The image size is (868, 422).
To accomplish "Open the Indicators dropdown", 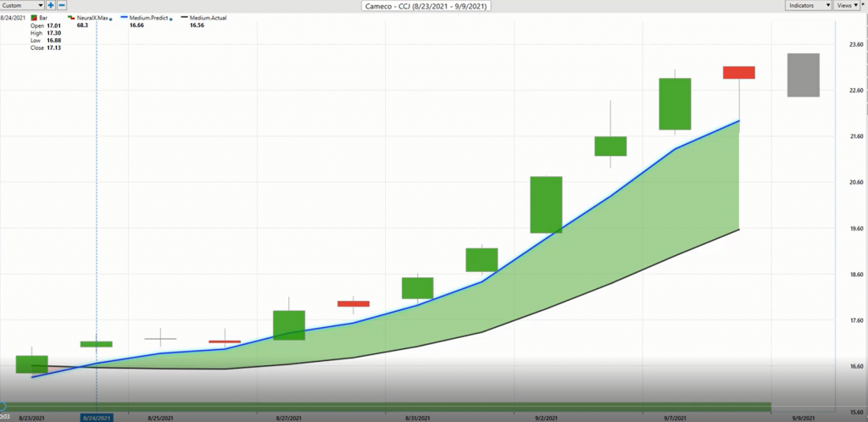I will [x=808, y=6].
